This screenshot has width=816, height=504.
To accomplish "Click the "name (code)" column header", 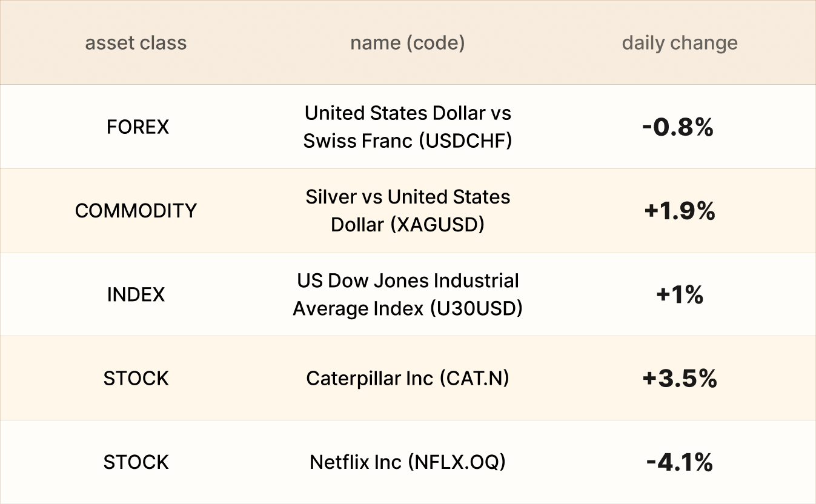I will click(x=407, y=43).
